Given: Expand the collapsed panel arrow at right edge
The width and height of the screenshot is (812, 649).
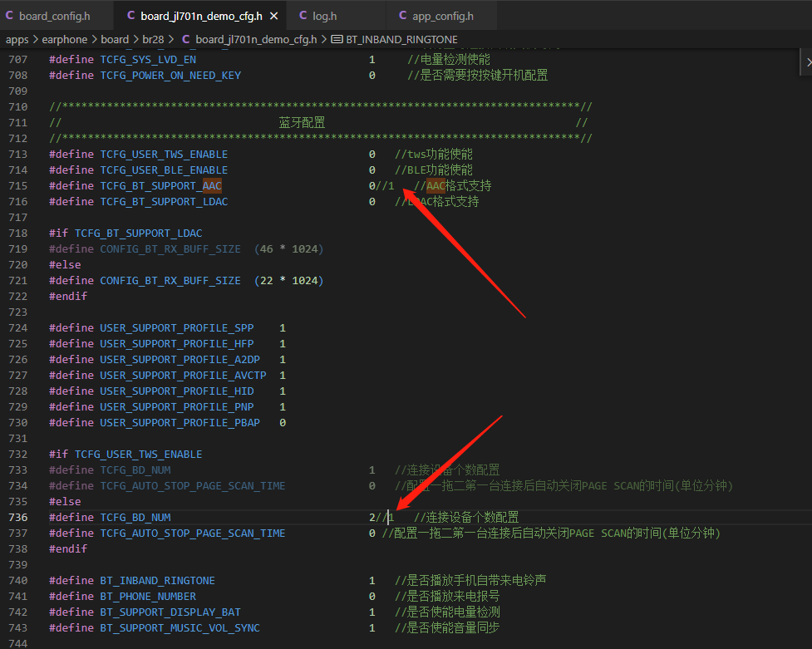Looking at the screenshot, I should click(807, 62).
